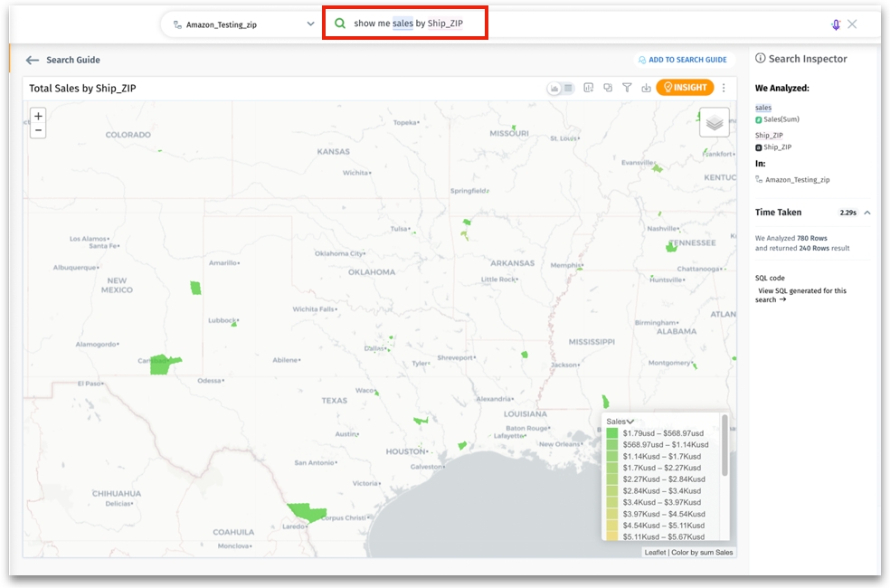The width and height of the screenshot is (890, 588).
Task: Click the copy chart icon
Action: click(x=608, y=88)
